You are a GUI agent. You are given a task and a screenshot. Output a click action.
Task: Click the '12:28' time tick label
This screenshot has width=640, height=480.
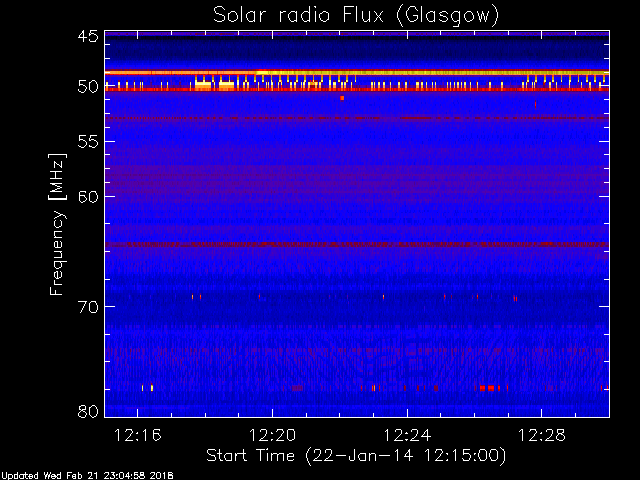coord(542,436)
